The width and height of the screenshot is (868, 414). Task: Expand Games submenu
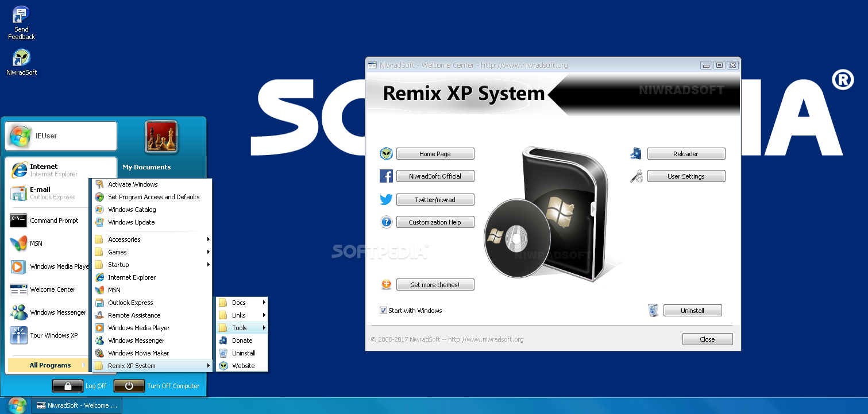point(152,252)
